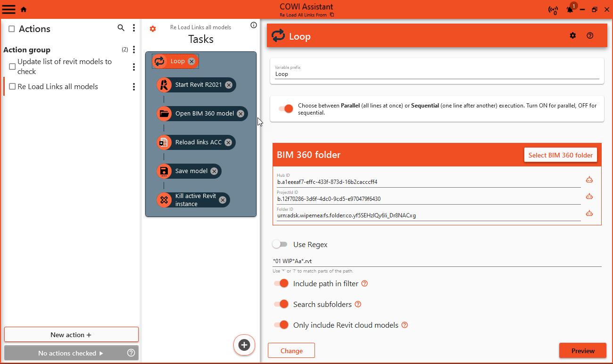Open the hamburger main menu

[9, 9]
